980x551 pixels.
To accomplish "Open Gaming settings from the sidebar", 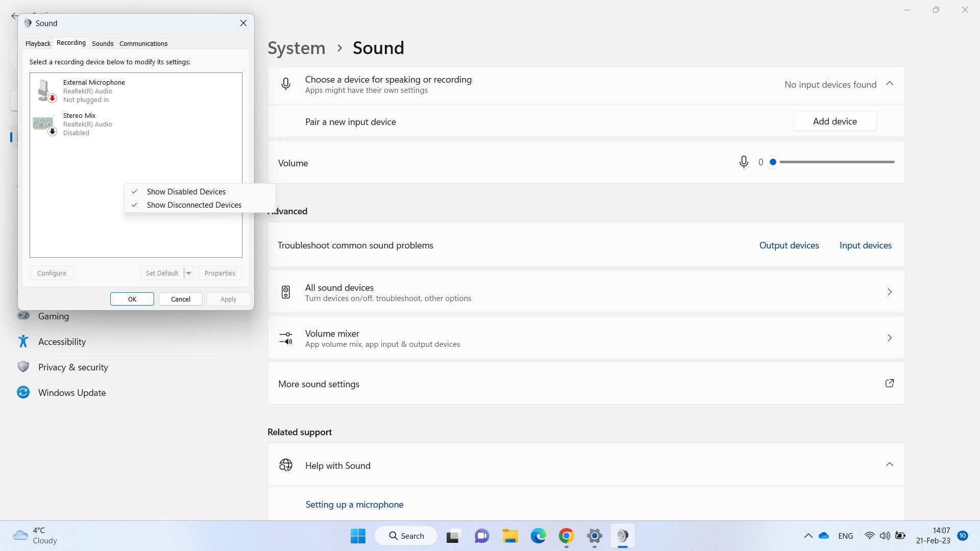I will 54,316.
